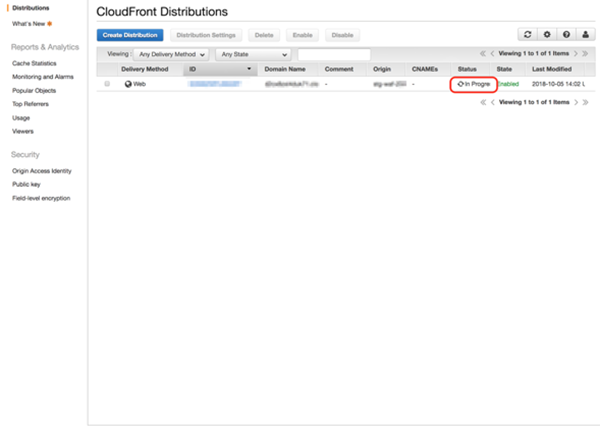Go to last page in top pager
Image resolution: width=600 pixels, height=427 pixels.
click(585, 54)
